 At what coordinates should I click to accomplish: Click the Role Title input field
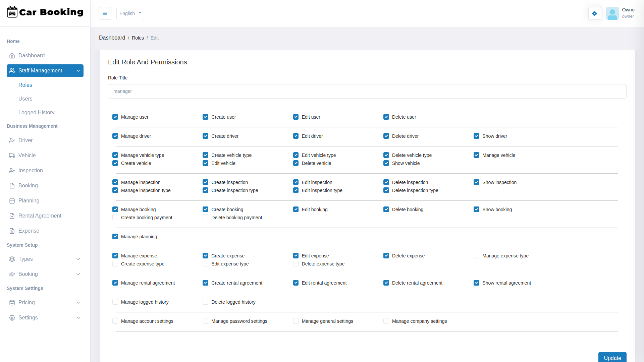(x=367, y=92)
